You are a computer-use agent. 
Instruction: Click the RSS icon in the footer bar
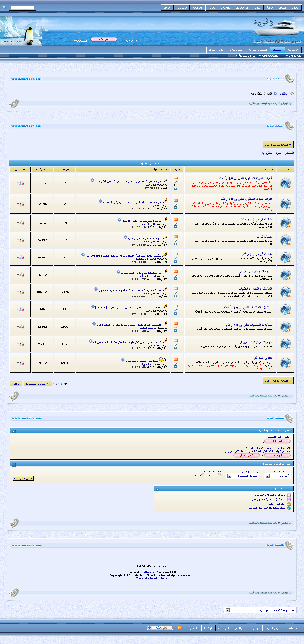click(179, 628)
